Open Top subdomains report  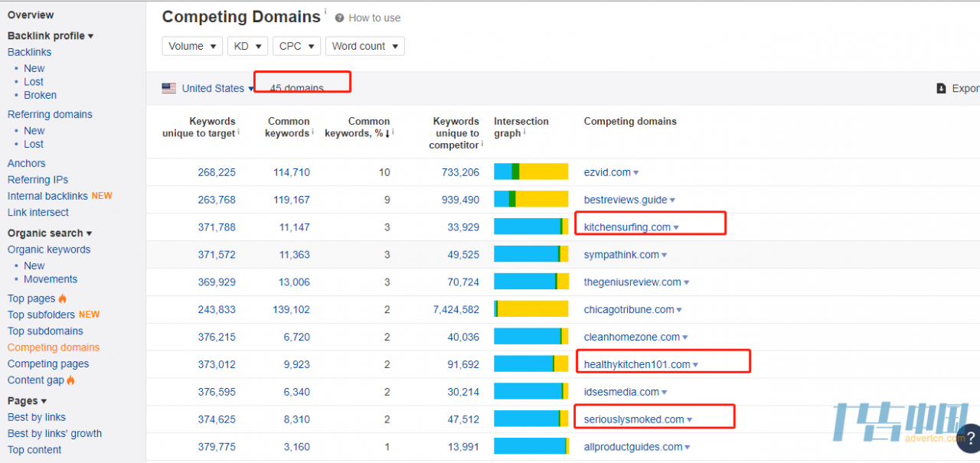click(45, 331)
